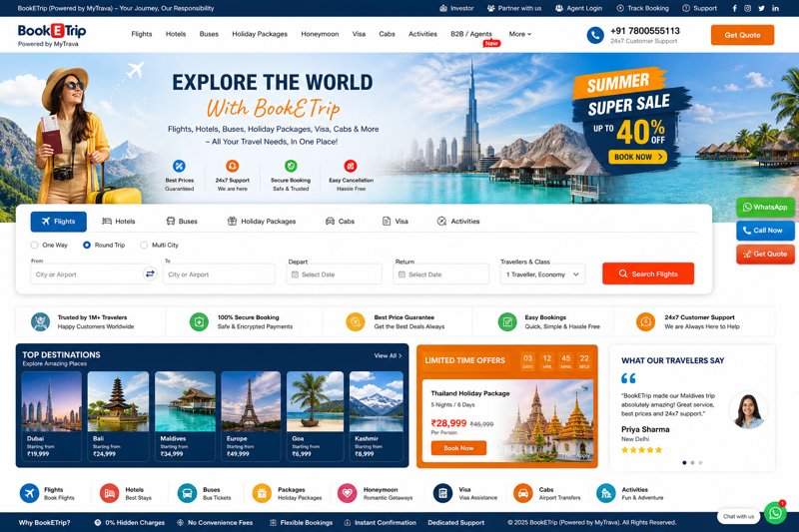Open the floating WhatsApp chat bubble
The image size is (799, 532).
click(775, 513)
